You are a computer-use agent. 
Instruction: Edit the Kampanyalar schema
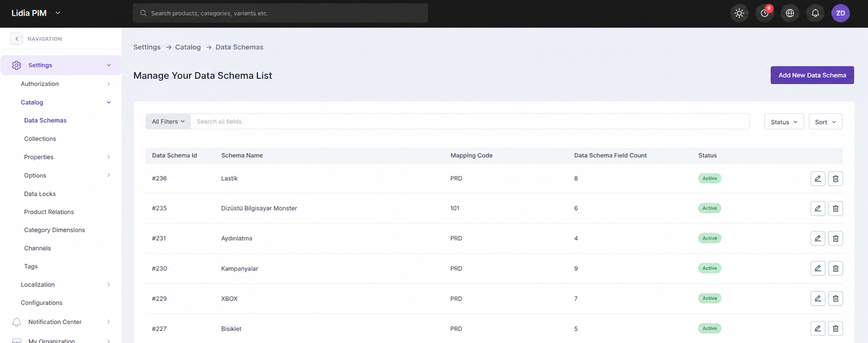coord(818,268)
